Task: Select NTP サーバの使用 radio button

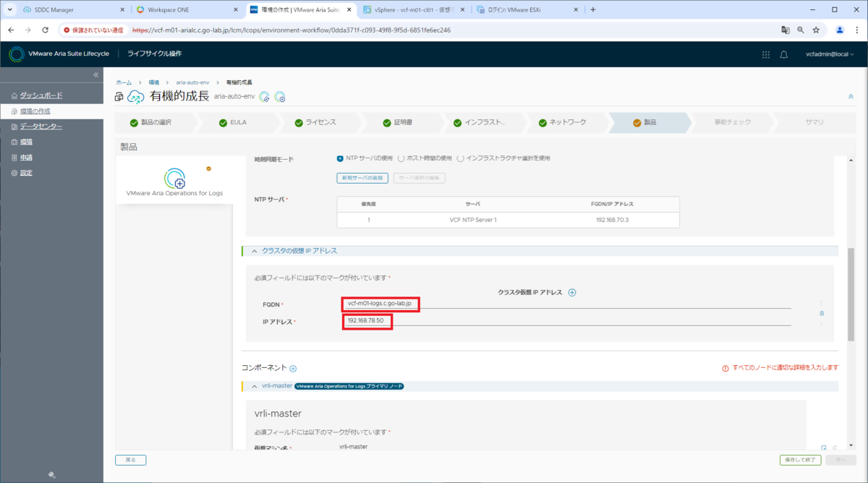Action: click(340, 158)
